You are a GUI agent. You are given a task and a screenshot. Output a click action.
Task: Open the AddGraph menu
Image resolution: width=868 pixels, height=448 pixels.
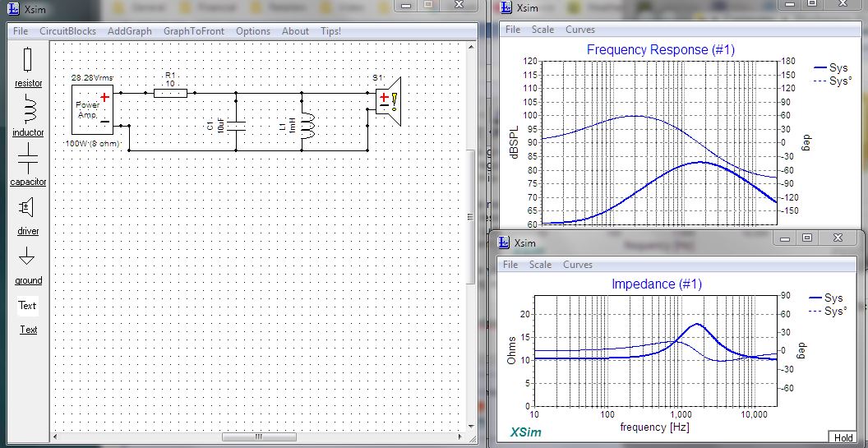pyautogui.click(x=130, y=31)
